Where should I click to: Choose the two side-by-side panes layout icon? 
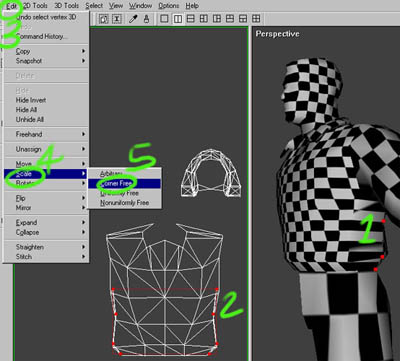tap(177, 19)
